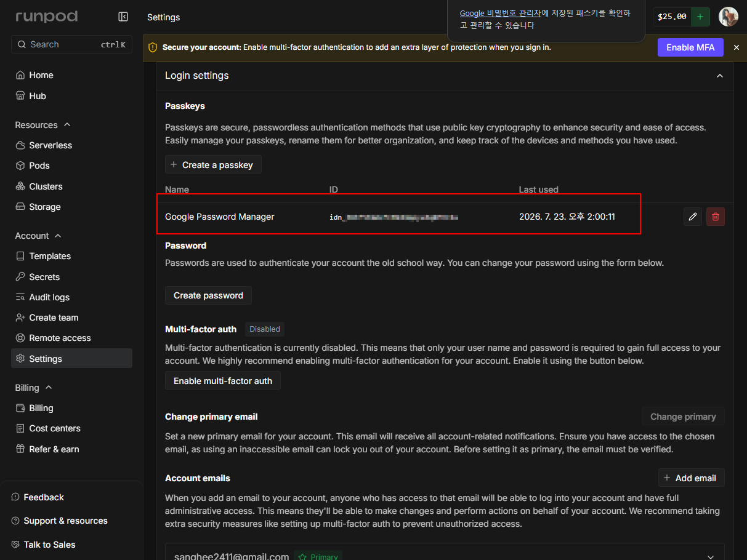Viewport: 747px width, 560px height.
Task: Click the Refer & earn gift icon
Action: tap(20, 449)
